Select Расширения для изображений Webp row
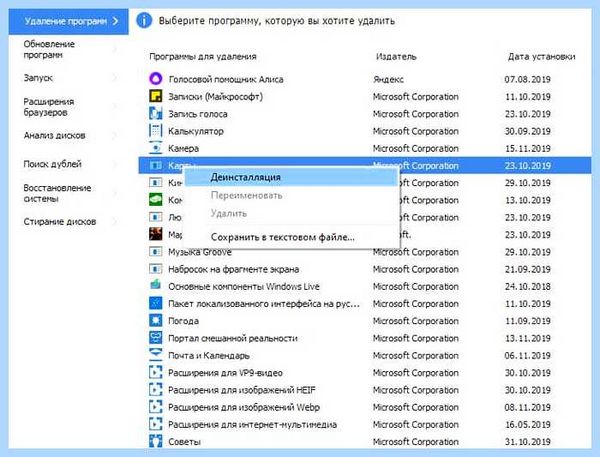Viewport: 600px width, 457px height. point(365,407)
